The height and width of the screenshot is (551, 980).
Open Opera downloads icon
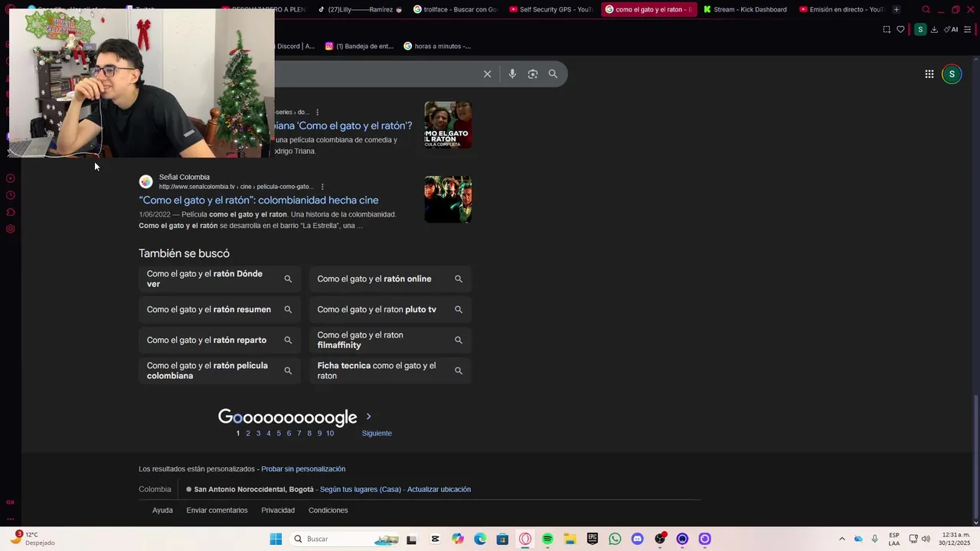click(x=934, y=30)
